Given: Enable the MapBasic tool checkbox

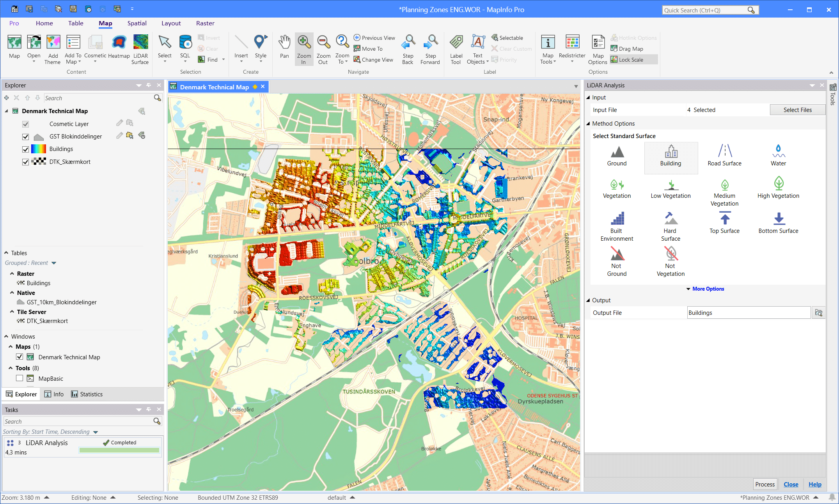Looking at the screenshot, I should click(20, 378).
